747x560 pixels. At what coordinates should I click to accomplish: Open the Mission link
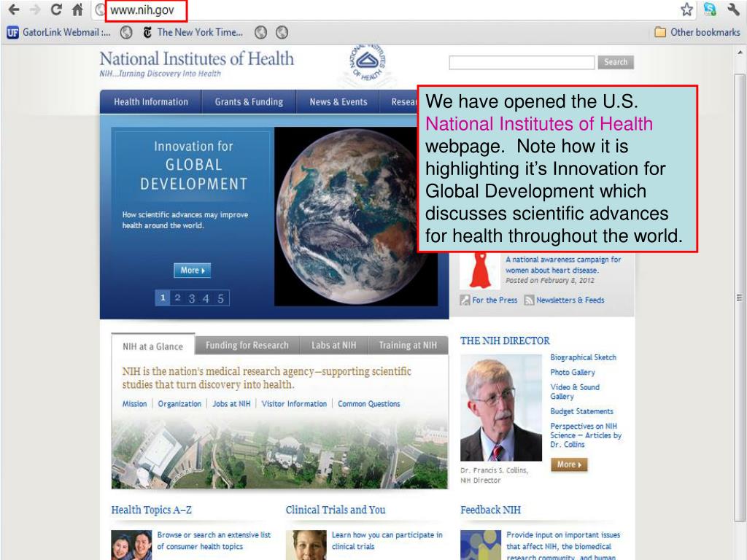tap(134, 404)
